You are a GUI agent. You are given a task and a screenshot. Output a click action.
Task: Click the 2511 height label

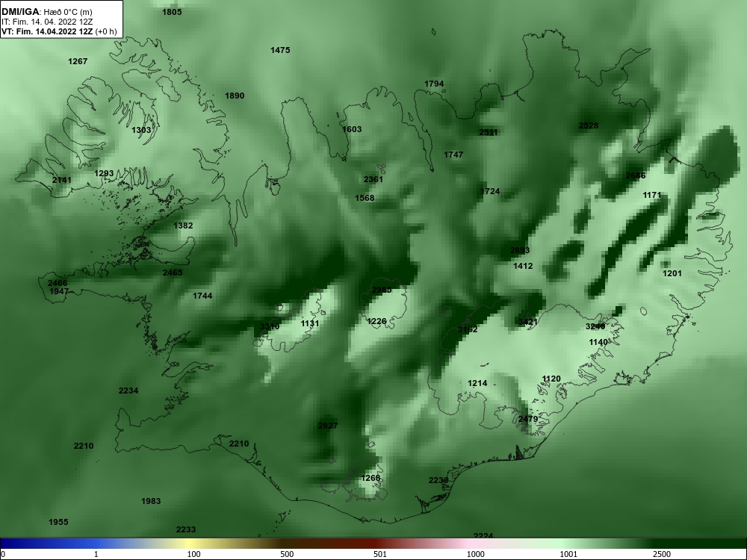click(x=489, y=132)
